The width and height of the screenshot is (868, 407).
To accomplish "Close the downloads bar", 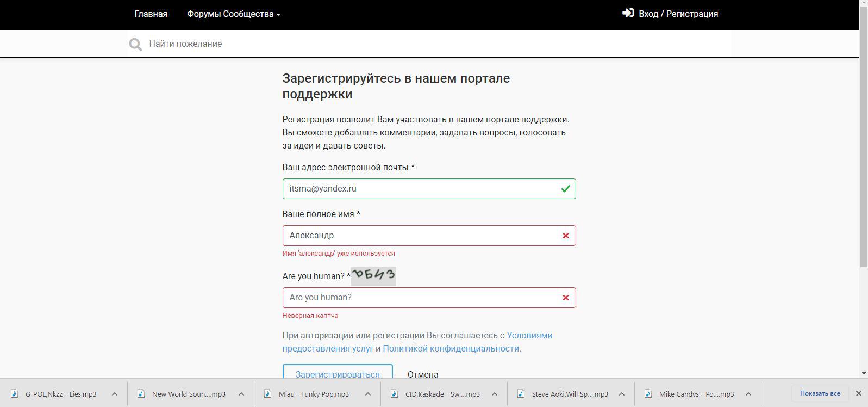I will pyautogui.click(x=859, y=393).
